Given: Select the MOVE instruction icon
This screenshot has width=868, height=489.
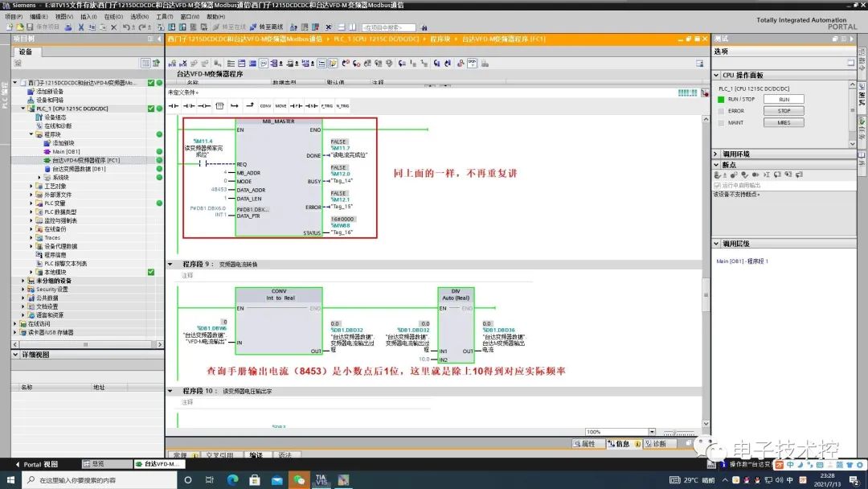Looking at the screenshot, I should point(281,105).
